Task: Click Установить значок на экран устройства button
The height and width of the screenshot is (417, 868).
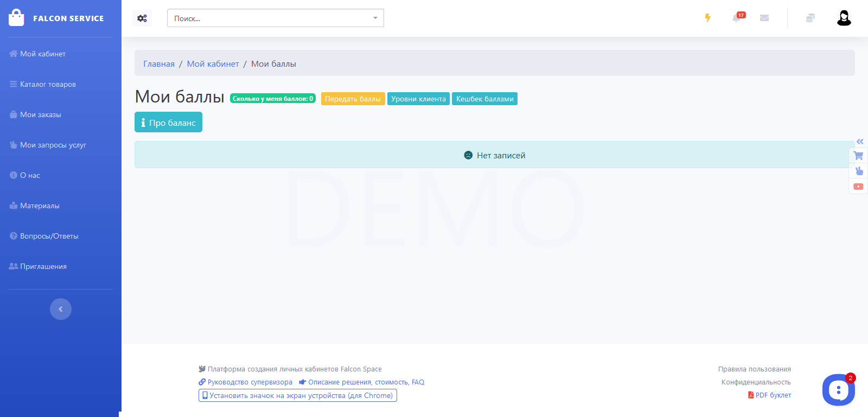Action: click(298, 395)
